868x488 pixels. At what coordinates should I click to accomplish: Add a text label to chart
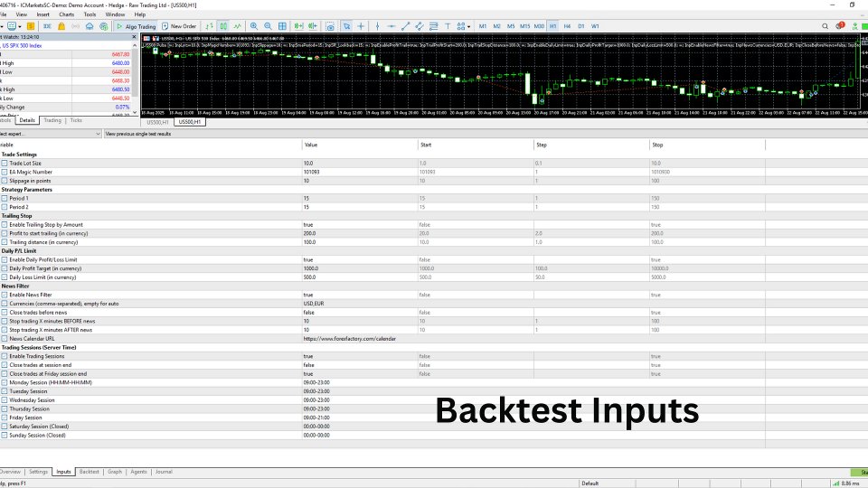coord(448,26)
